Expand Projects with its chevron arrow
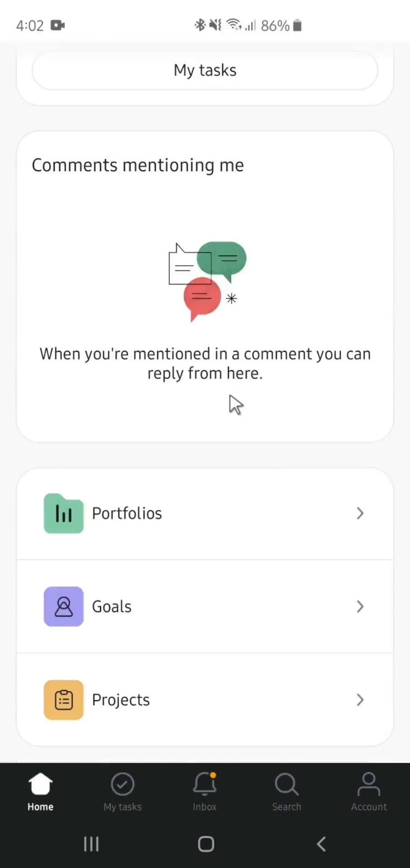Viewport: 410px width, 868px height. (360, 700)
